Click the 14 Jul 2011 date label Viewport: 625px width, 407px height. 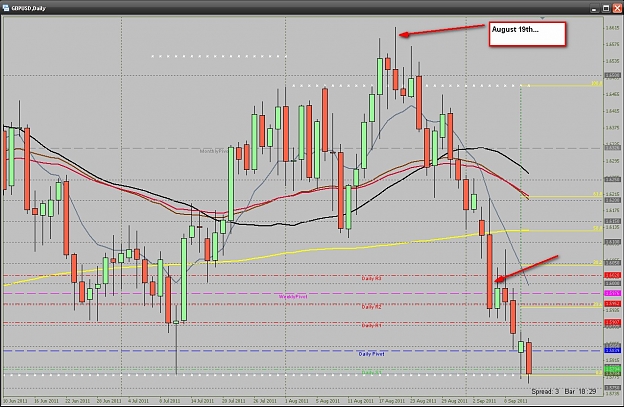pyautogui.click(x=202, y=401)
